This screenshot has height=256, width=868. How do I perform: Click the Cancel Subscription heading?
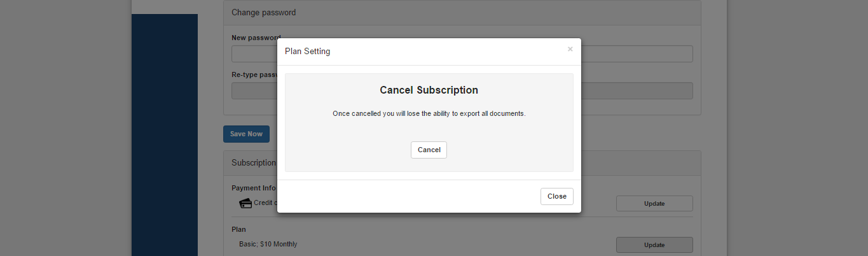click(429, 90)
